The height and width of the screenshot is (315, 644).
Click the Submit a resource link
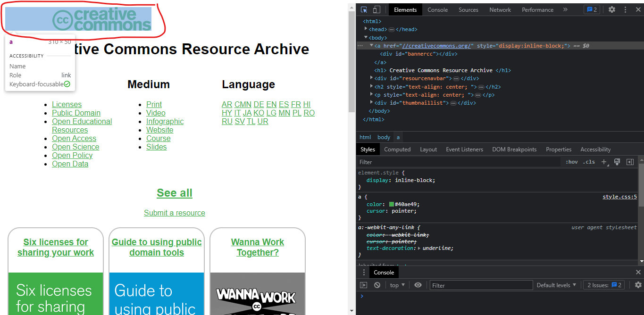[x=174, y=213]
